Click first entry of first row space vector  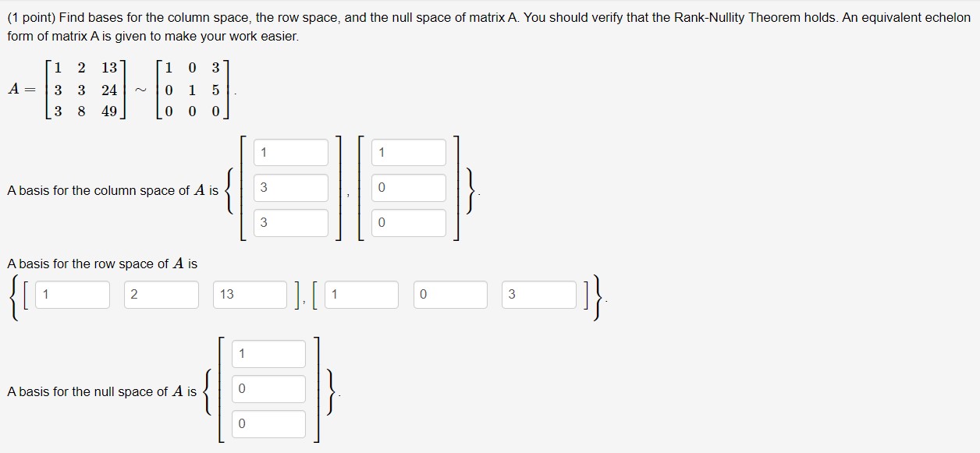tap(73, 295)
